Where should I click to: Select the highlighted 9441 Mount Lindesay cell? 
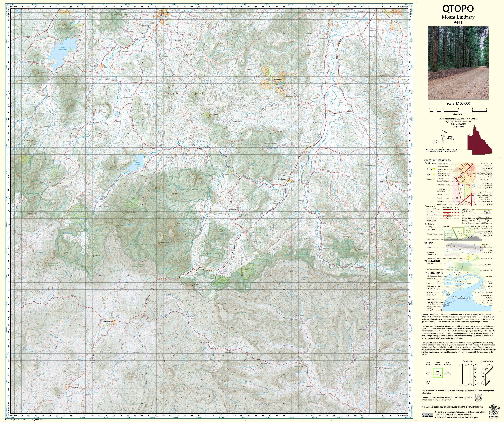click(x=438, y=373)
